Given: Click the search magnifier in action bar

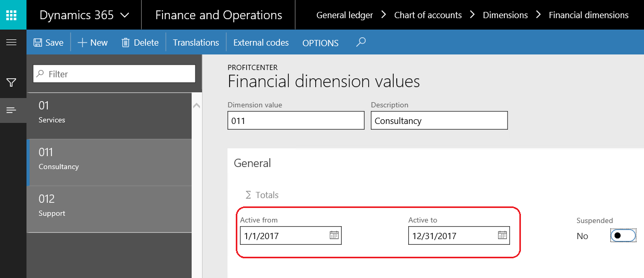Looking at the screenshot, I should pyautogui.click(x=361, y=42).
